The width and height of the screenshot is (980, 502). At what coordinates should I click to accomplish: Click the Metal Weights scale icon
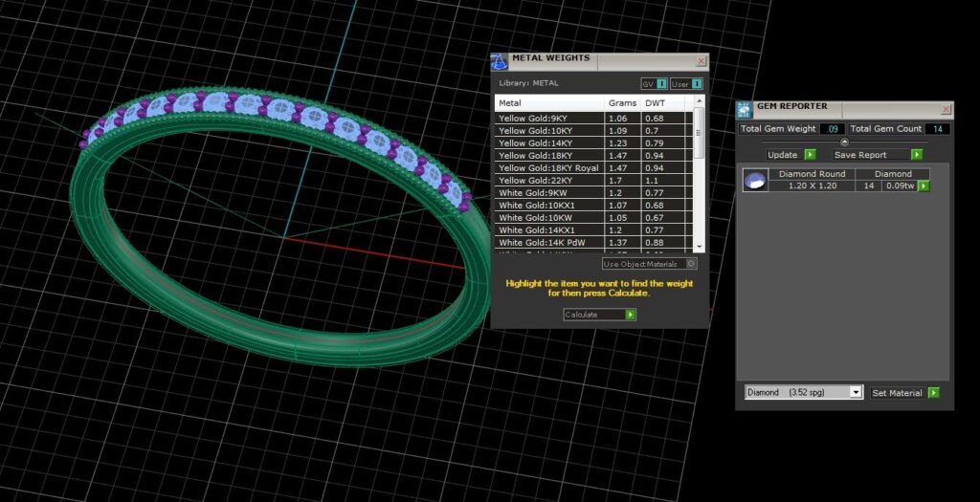(499, 62)
